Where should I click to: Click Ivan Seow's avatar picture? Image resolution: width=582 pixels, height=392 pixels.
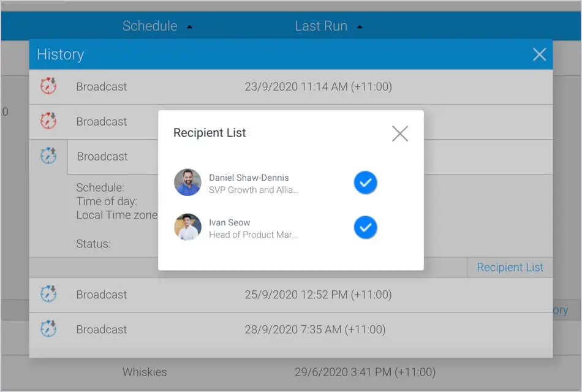tap(187, 227)
